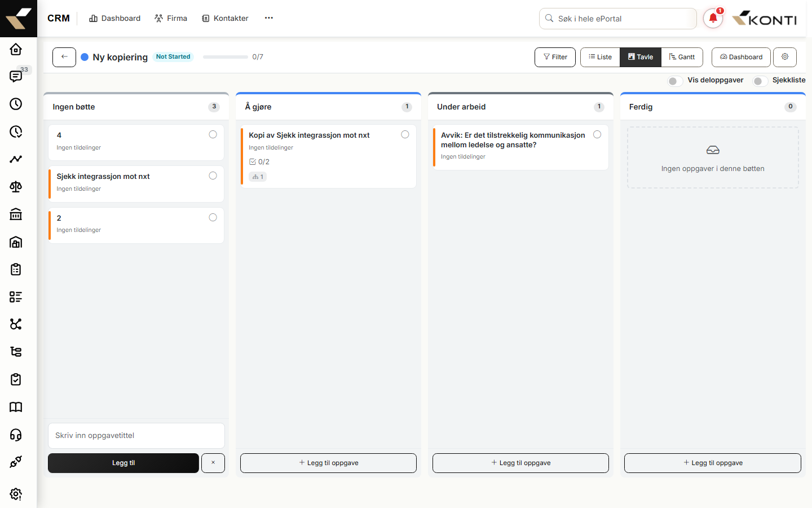Mark Avvik task as complete
The image size is (812, 508).
coord(597,134)
